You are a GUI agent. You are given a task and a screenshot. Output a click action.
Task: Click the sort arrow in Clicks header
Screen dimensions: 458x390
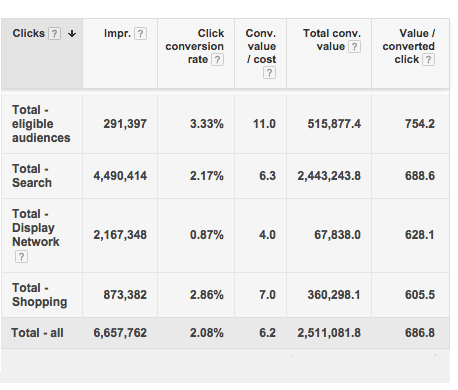[72, 34]
